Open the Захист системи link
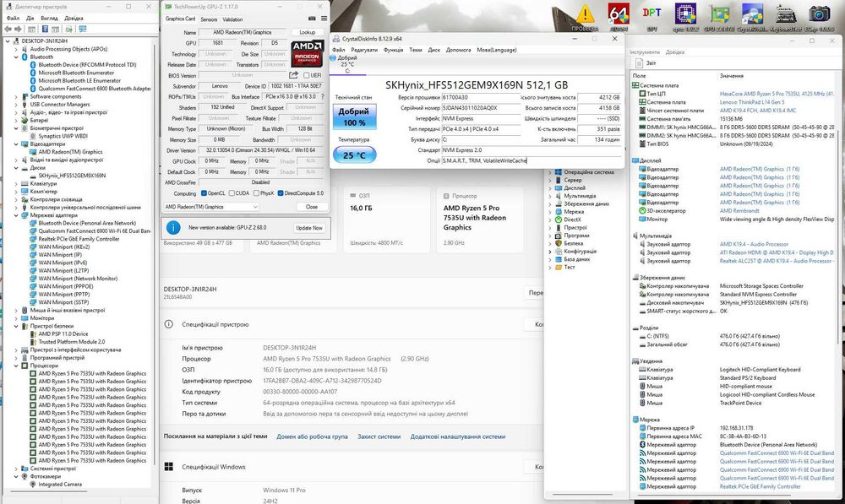Viewport: 845px width, 504px height. [x=379, y=436]
